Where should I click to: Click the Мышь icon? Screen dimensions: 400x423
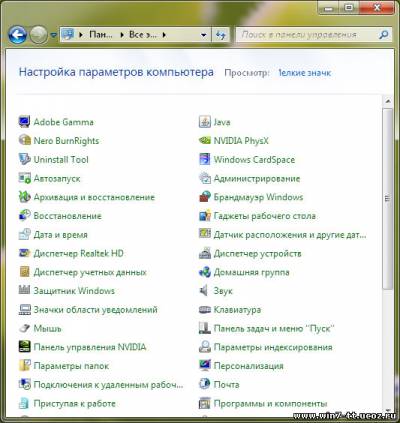pyautogui.click(x=24, y=328)
